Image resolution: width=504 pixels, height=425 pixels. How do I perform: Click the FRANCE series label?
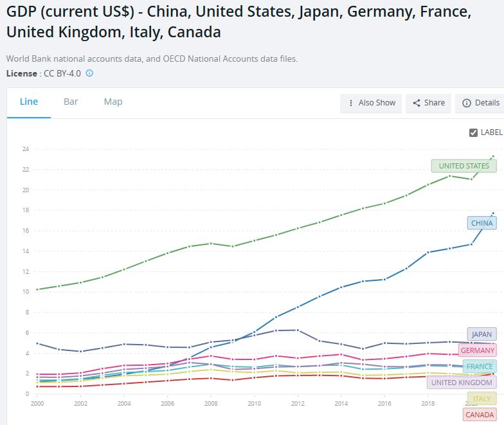480,366
